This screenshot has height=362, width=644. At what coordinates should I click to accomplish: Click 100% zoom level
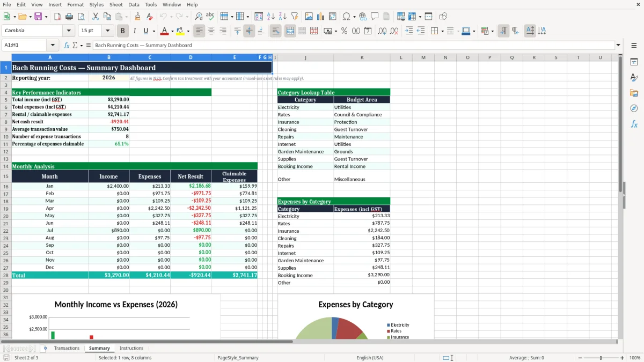click(x=635, y=358)
